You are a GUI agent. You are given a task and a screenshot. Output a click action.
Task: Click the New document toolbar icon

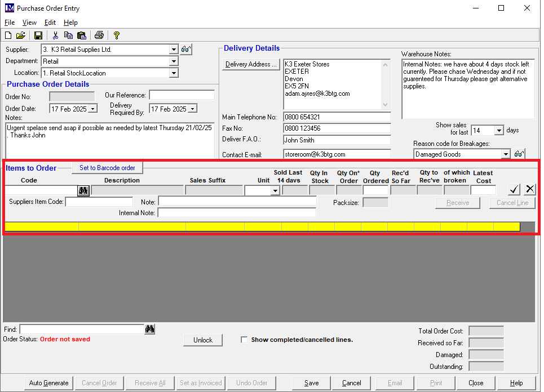pos(9,35)
